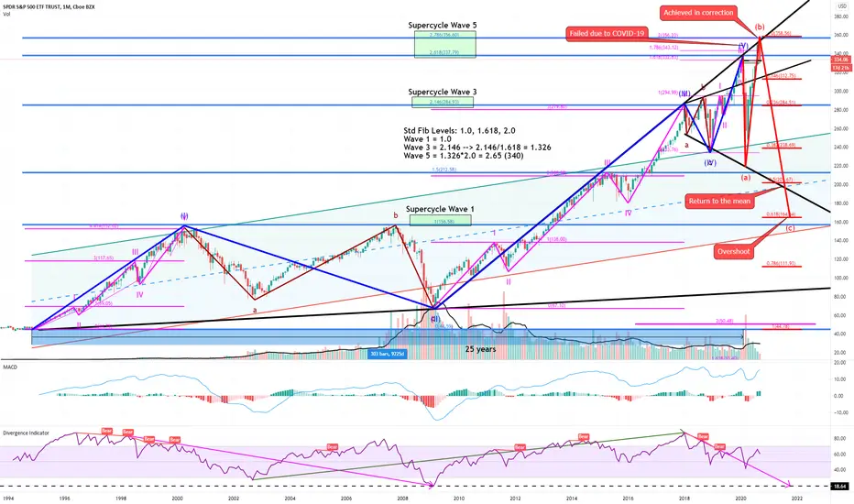The width and height of the screenshot is (854, 504).
Task: Select the 'Failed due to COVID-19' callout
Action: [x=607, y=33]
